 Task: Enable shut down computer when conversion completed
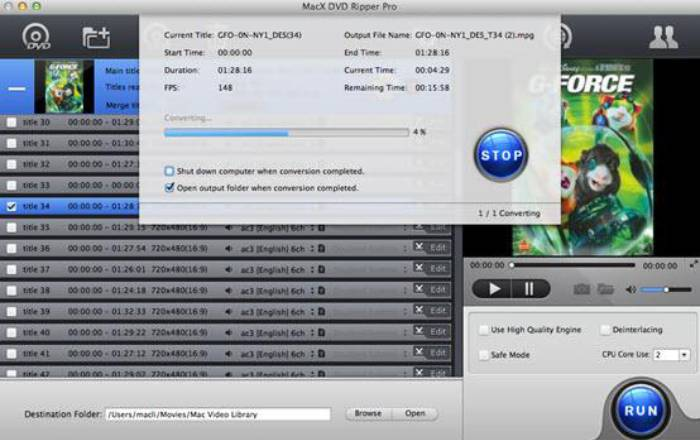[169, 171]
